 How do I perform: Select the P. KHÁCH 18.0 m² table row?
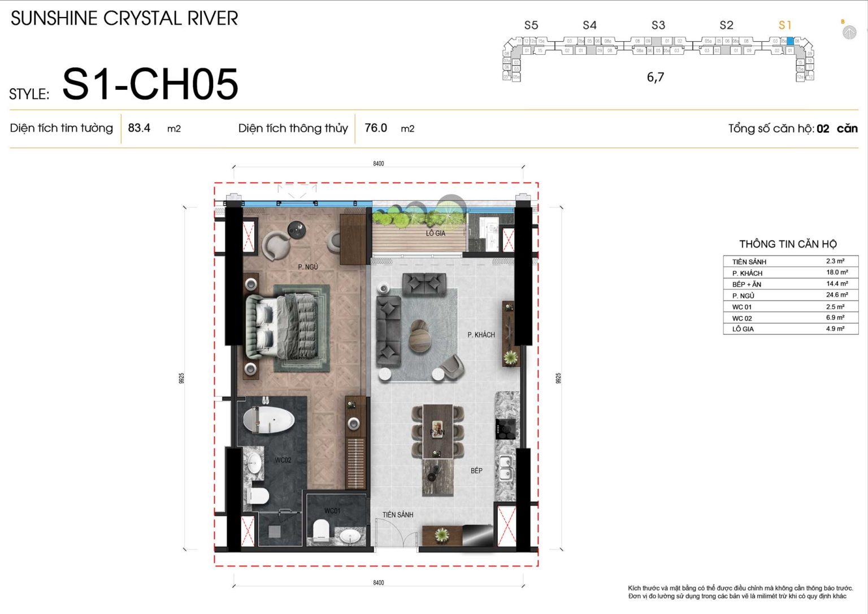click(791, 273)
